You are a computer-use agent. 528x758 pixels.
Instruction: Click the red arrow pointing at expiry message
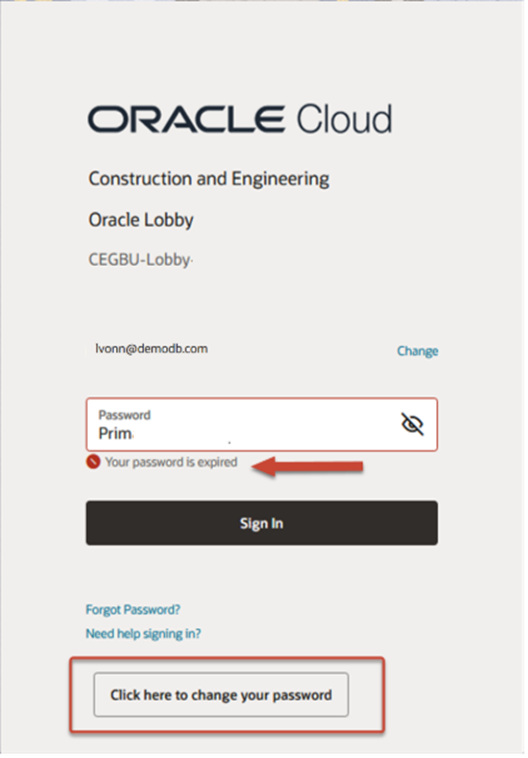[308, 466]
